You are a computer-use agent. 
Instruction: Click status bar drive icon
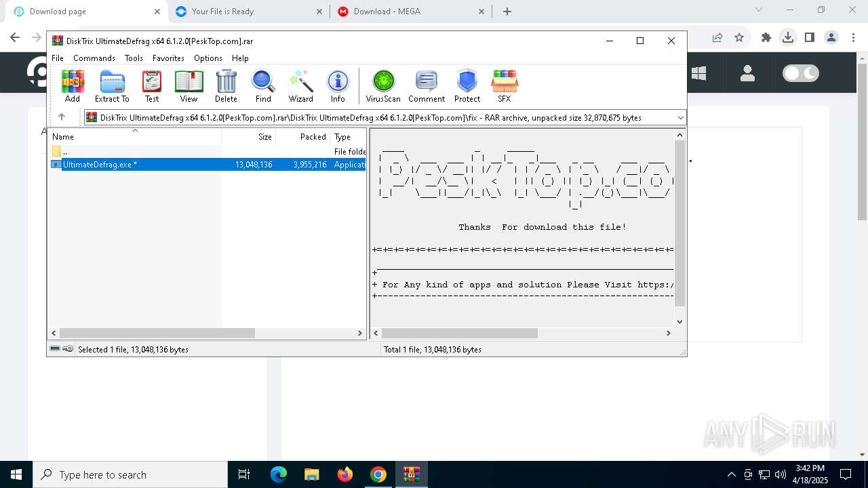(55, 349)
